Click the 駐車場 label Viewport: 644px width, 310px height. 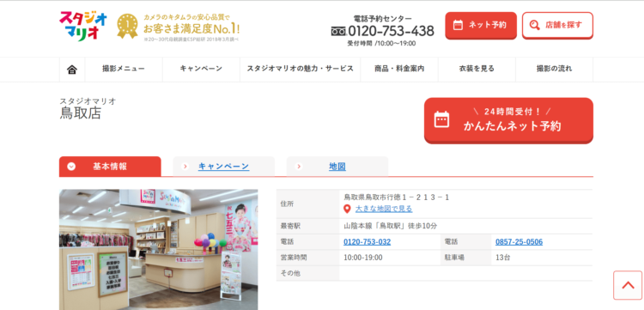click(x=454, y=258)
